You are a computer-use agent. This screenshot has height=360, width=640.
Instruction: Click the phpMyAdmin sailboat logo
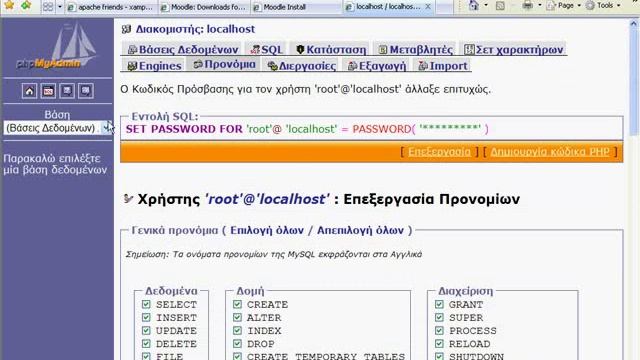pyautogui.click(x=56, y=46)
